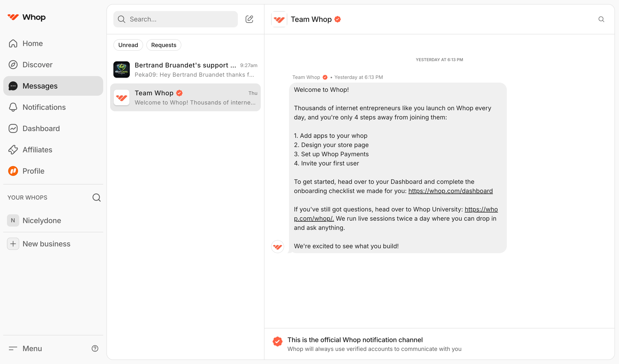
Task: Click the search icon beside YOUR WHOPS
Action: (x=96, y=197)
